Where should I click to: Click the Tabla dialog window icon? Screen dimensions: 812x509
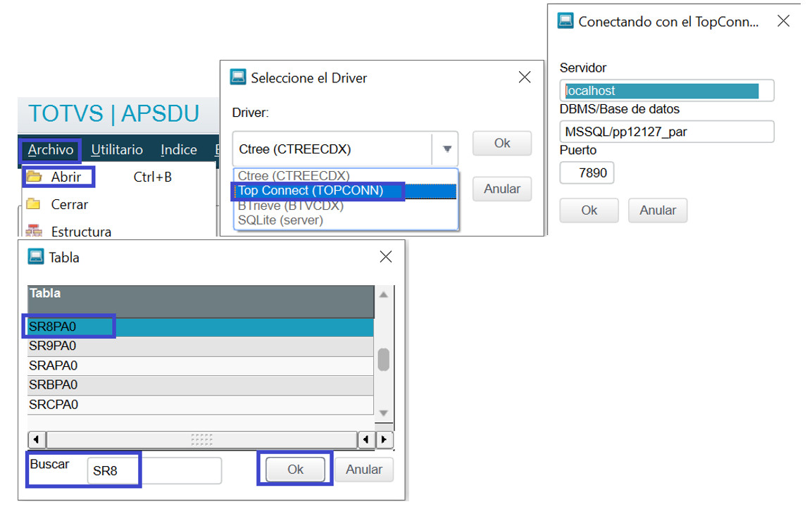(36, 257)
